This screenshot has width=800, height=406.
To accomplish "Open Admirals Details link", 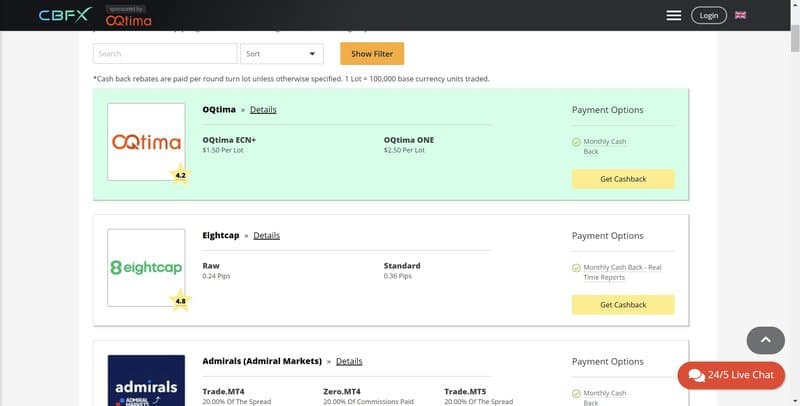I will (x=349, y=362).
